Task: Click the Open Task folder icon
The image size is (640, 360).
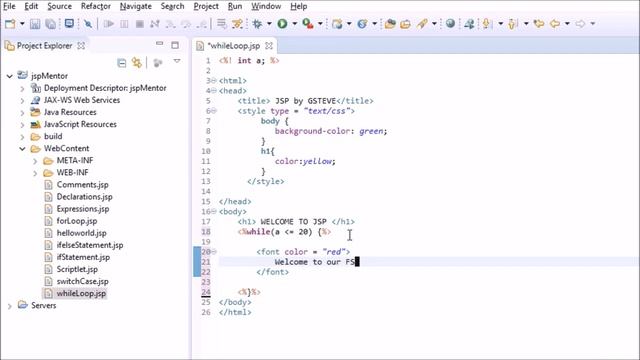Action: point(405,24)
